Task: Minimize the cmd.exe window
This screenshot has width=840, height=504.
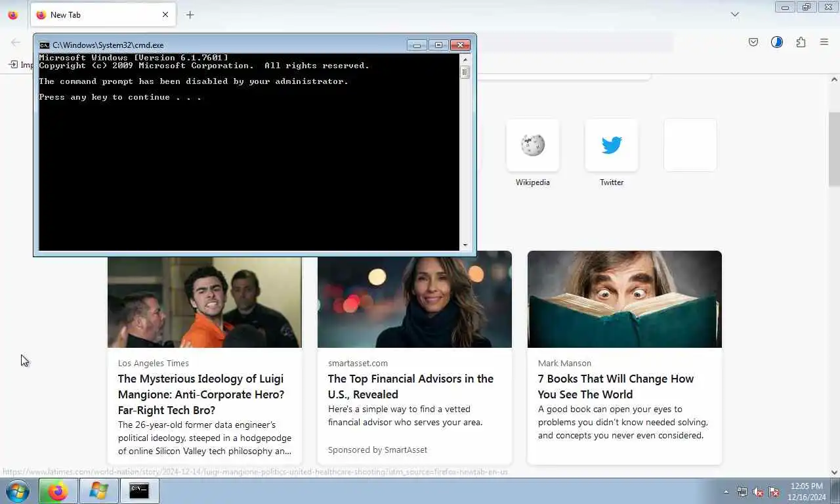Action: (417, 45)
